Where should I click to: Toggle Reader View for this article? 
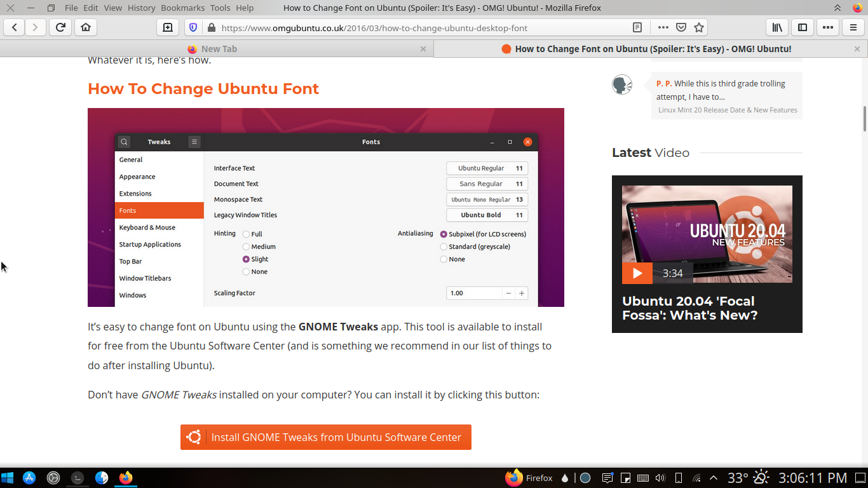tap(637, 27)
